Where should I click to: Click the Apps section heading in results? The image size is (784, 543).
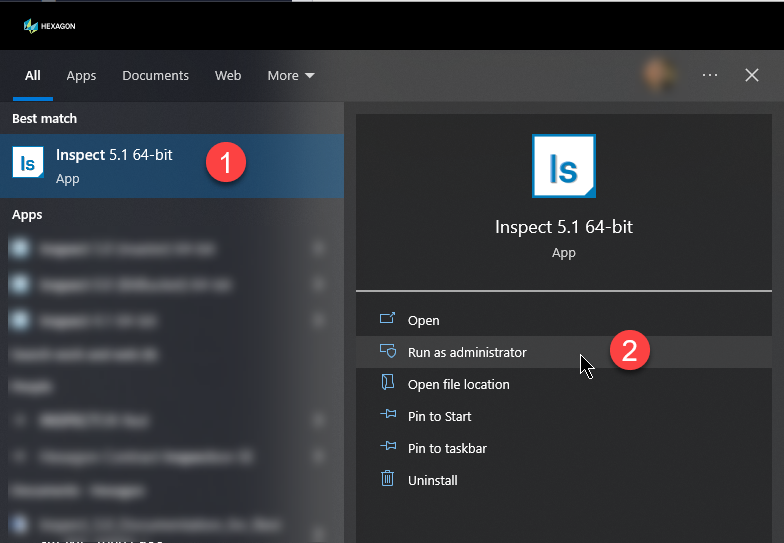[27, 215]
